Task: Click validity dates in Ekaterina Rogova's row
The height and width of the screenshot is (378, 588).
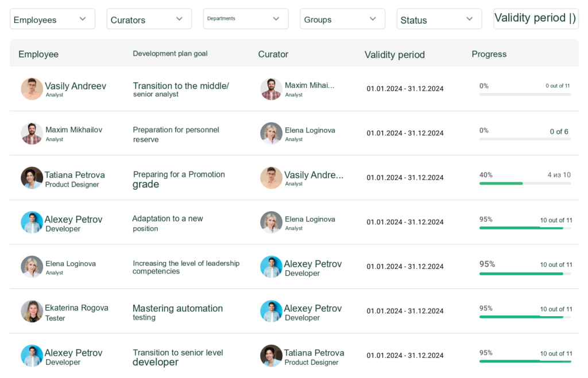Action: (x=405, y=311)
